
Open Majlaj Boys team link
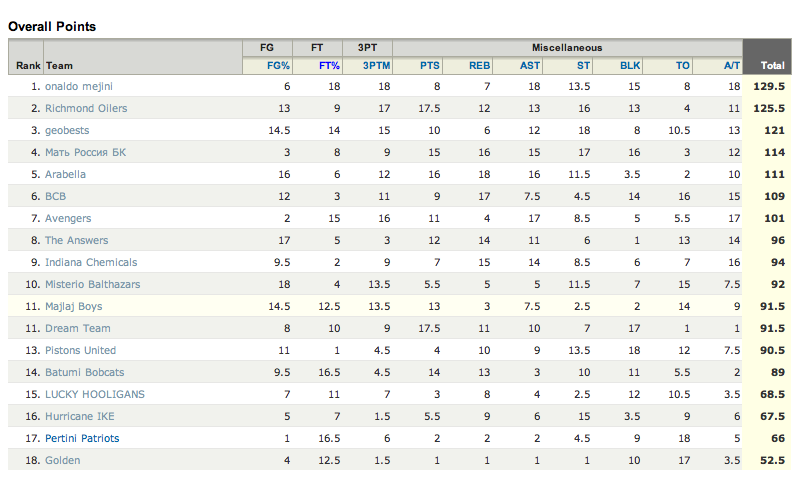[x=74, y=306]
